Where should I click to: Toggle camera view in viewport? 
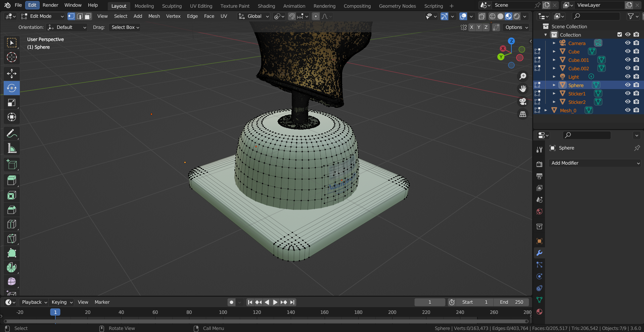[523, 101]
